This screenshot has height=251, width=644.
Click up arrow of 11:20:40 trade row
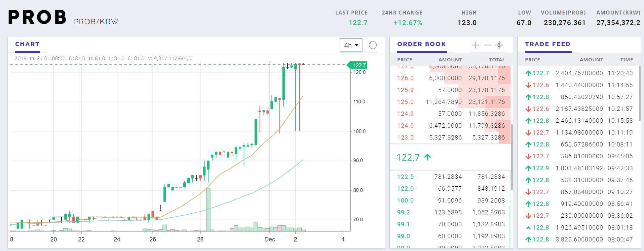point(528,73)
